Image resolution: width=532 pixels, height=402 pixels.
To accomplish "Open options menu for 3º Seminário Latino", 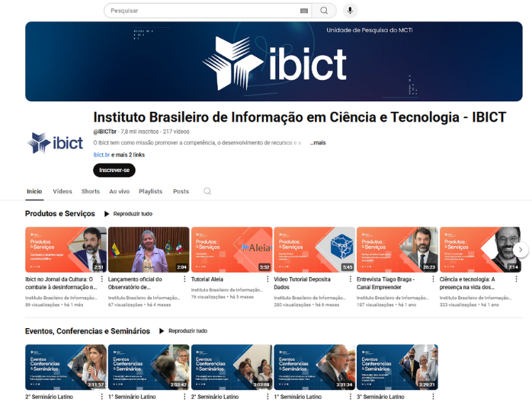I will coord(433,397).
